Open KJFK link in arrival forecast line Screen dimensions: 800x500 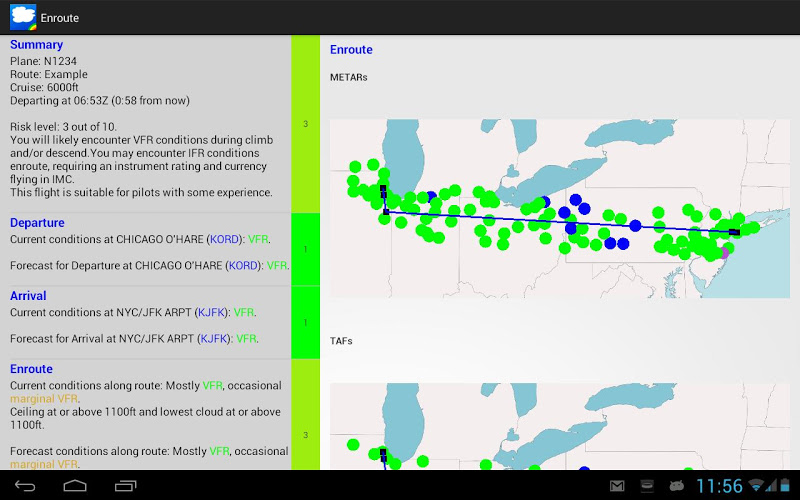click(214, 339)
